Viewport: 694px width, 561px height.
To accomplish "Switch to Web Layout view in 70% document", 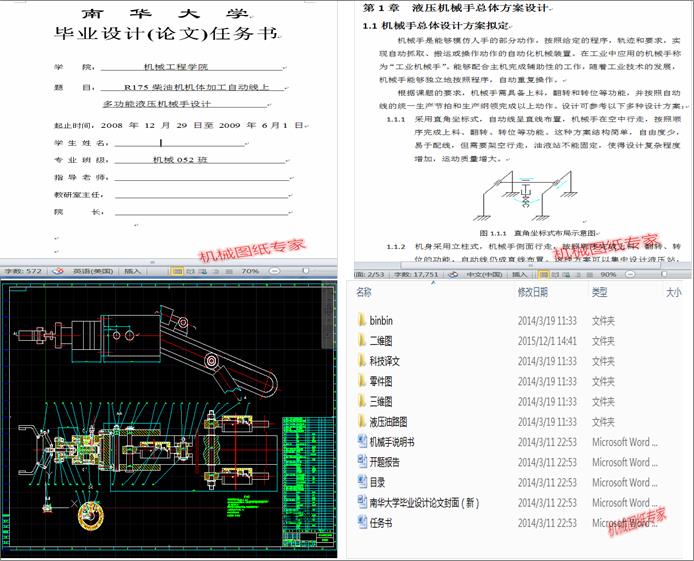I will pos(203,271).
